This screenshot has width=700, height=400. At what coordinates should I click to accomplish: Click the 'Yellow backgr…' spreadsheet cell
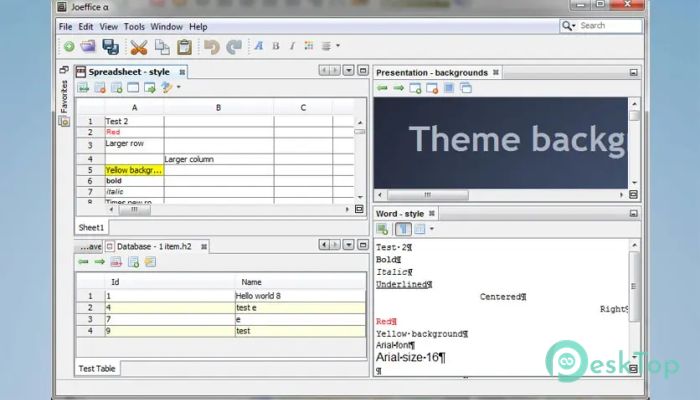[134, 170]
